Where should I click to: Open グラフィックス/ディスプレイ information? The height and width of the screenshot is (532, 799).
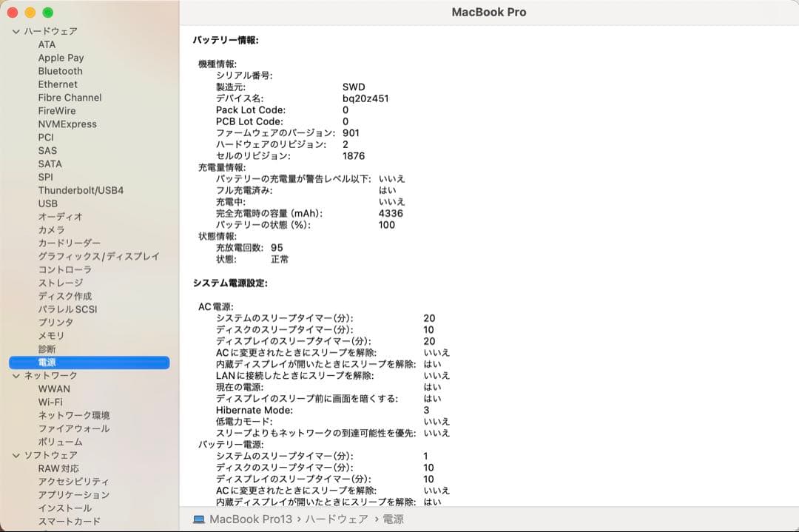coord(98,256)
